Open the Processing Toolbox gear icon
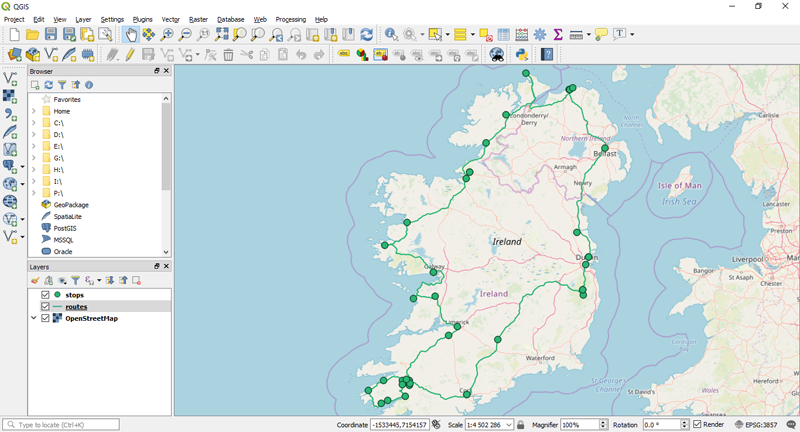 pyautogui.click(x=540, y=34)
